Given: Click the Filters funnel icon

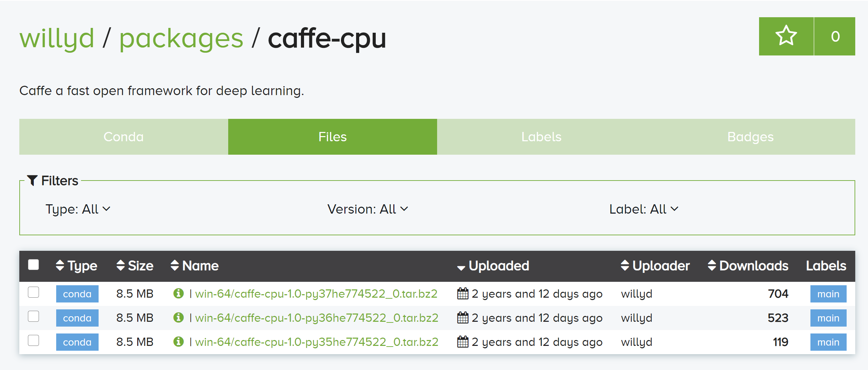Looking at the screenshot, I should click(x=32, y=180).
